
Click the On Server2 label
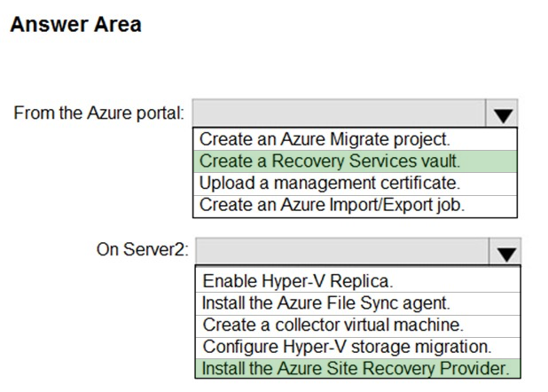[x=143, y=250]
